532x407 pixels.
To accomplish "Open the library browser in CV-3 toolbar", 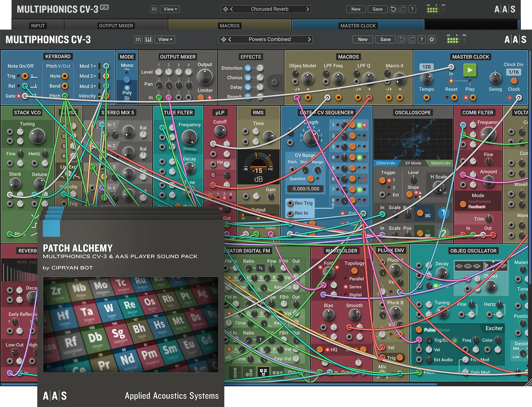I will [x=138, y=39].
